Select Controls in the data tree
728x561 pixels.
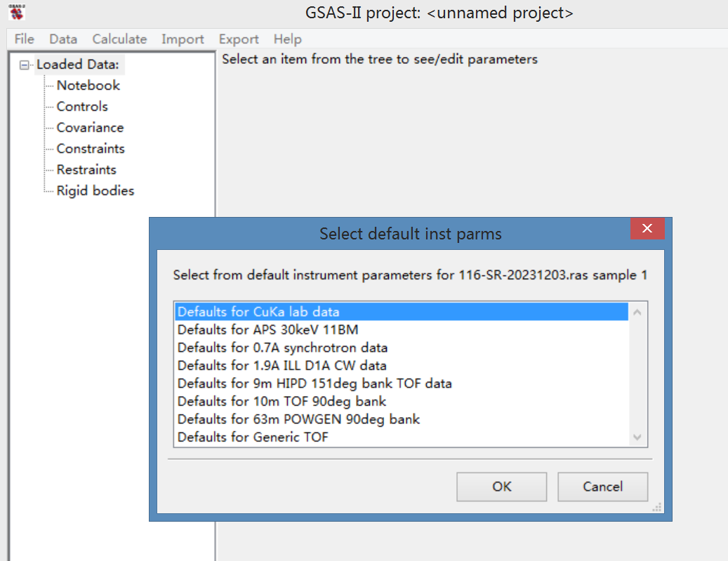pos(82,107)
